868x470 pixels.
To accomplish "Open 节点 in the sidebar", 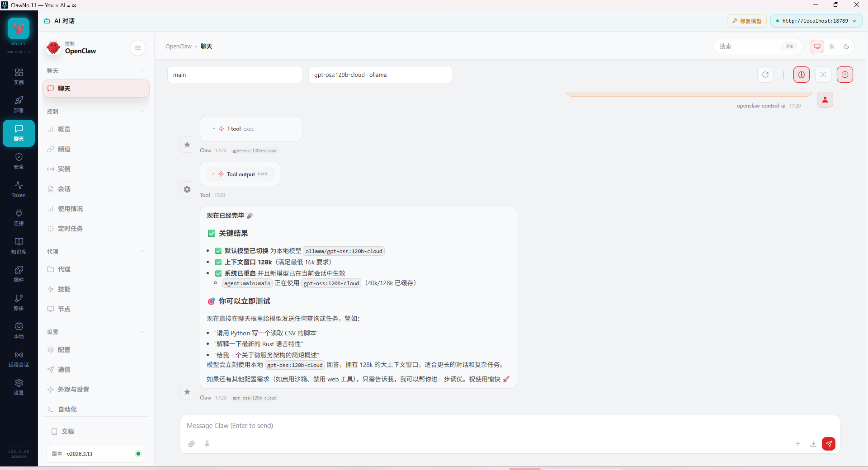I will [96, 309].
